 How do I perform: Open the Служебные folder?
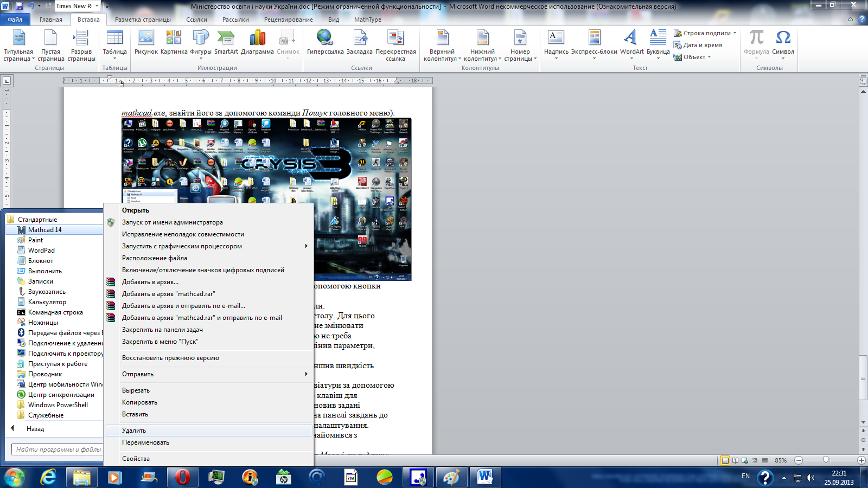(x=46, y=415)
